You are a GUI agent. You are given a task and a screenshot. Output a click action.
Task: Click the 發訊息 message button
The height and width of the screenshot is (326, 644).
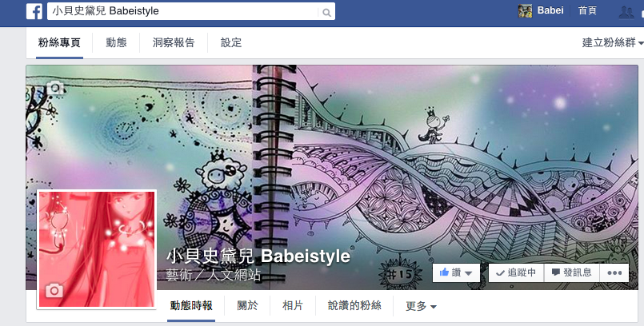[x=572, y=272]
